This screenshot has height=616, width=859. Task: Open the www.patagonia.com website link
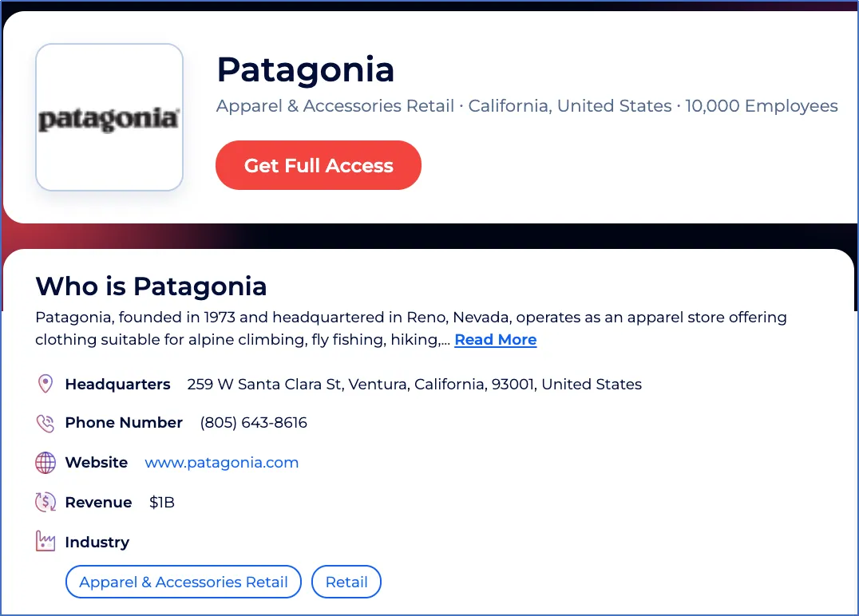click(x=221, y=462)
